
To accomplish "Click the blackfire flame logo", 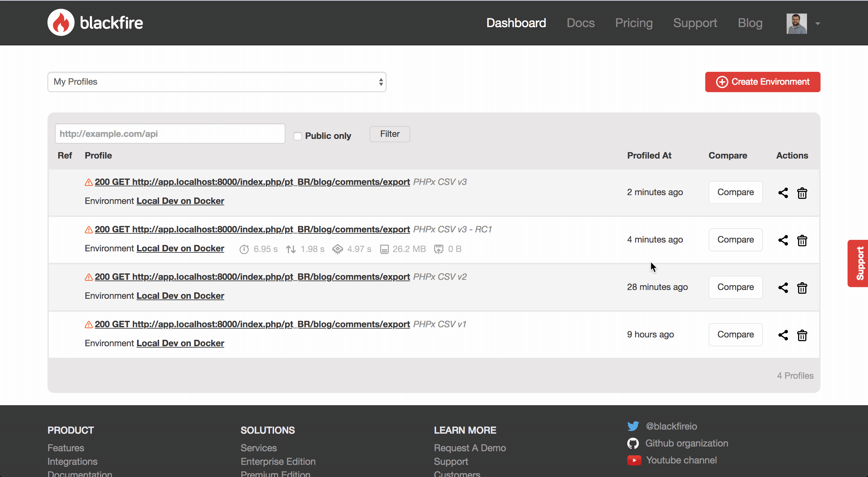I will pos(61,22).
